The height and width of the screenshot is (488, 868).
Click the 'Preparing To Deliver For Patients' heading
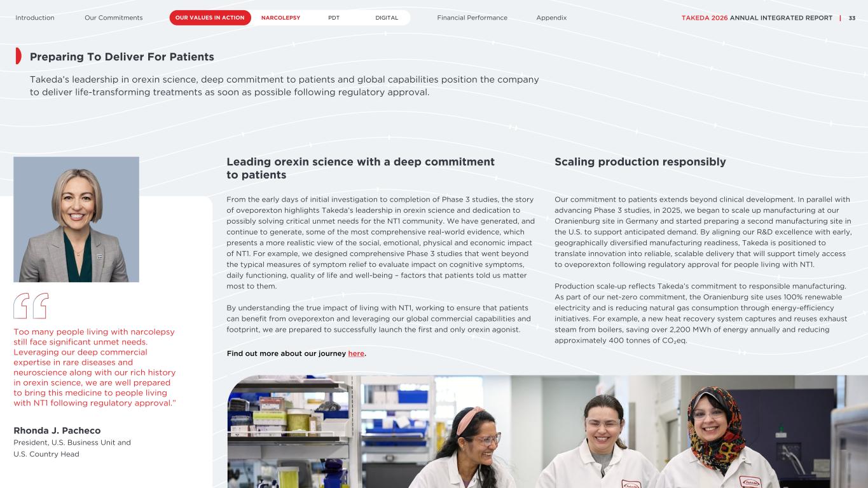pos(122,57)
